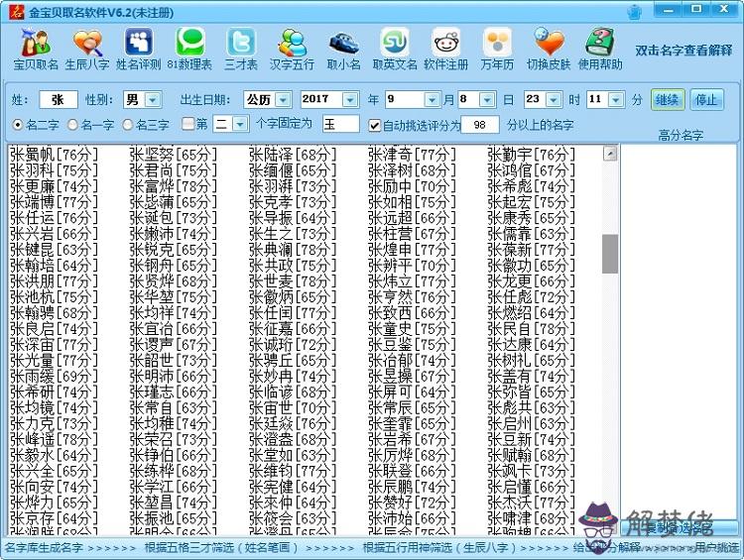Open the minute dropdown showing 11
This screenshot has width=744, height=560.
coord(616,100)
